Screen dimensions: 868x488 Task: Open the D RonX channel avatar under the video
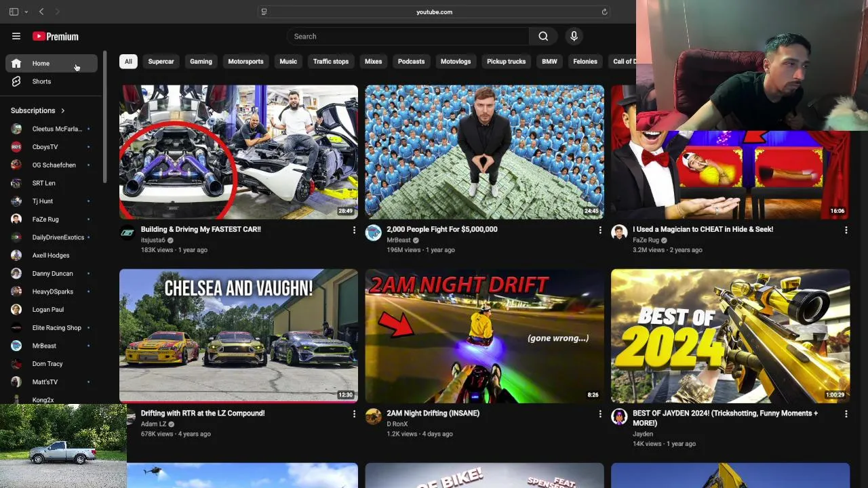(373, 417)
